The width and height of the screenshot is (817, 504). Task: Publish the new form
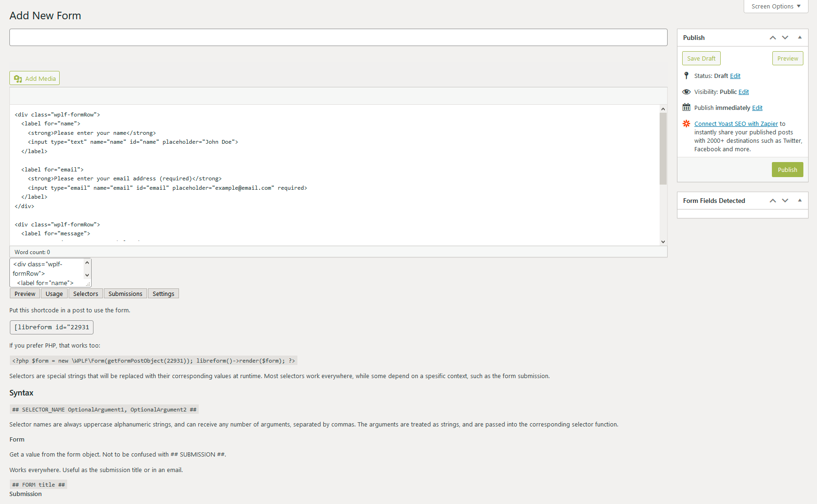(x=787, y=170)
